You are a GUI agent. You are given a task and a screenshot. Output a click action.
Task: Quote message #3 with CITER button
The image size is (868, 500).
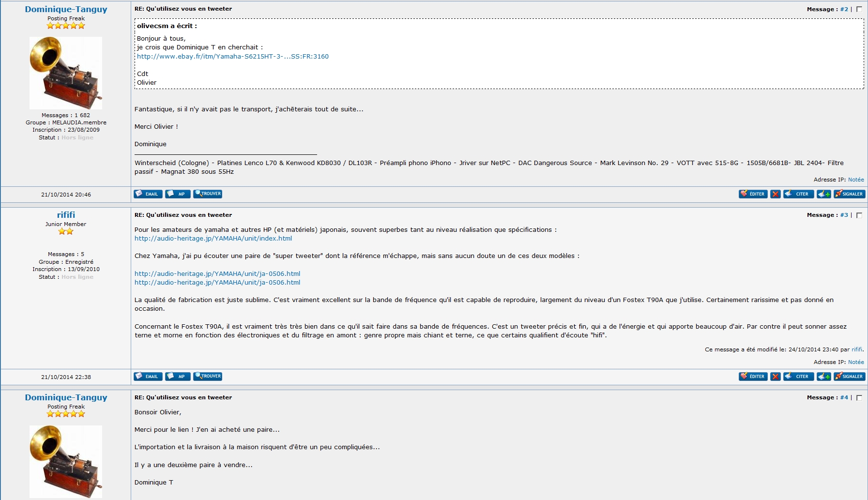(x=798, y=377)
